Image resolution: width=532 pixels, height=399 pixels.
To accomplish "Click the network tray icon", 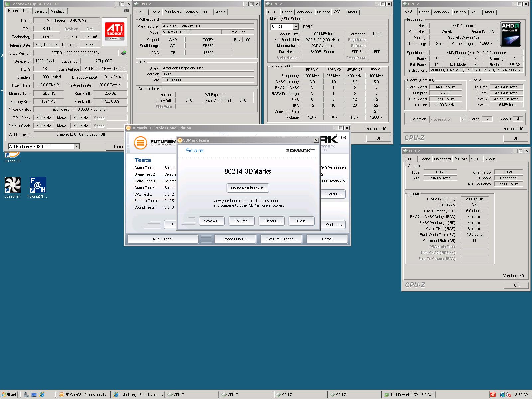I will pos(502,395).
